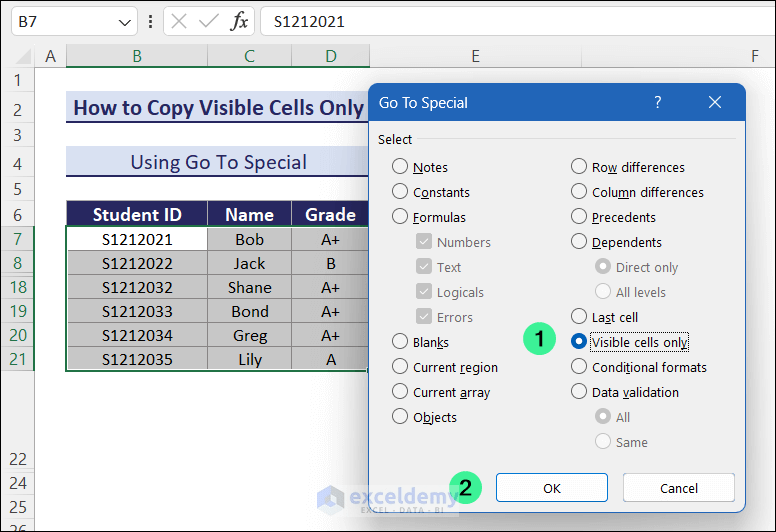Screen dimensions: 776x532
Task: Click the Select All corner triangle
Action: click(x=23, y=56)
